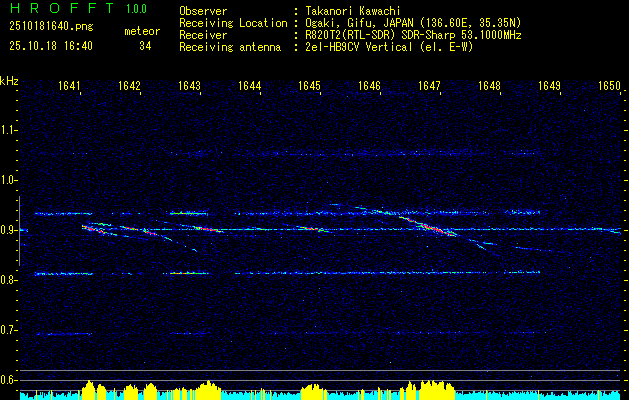629x400 pixels.
Task: Select the filename 2510181640.png
Action: 51,26
